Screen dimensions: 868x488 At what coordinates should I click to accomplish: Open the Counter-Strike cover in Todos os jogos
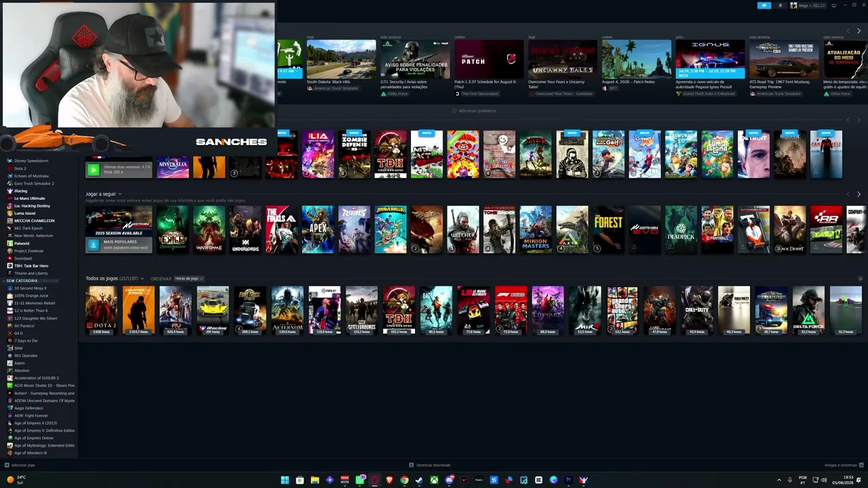coord(138,310)
